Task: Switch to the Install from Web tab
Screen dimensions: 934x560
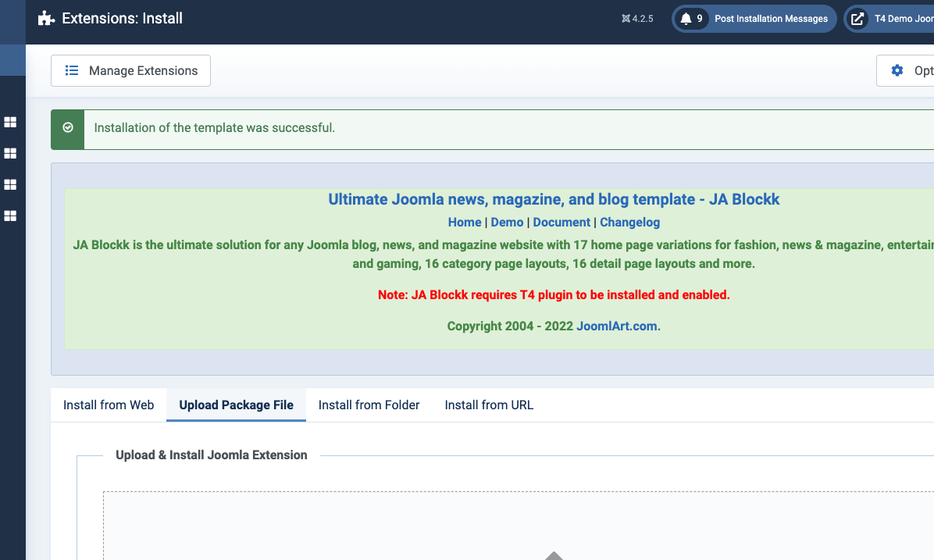Action: [109, 405]
